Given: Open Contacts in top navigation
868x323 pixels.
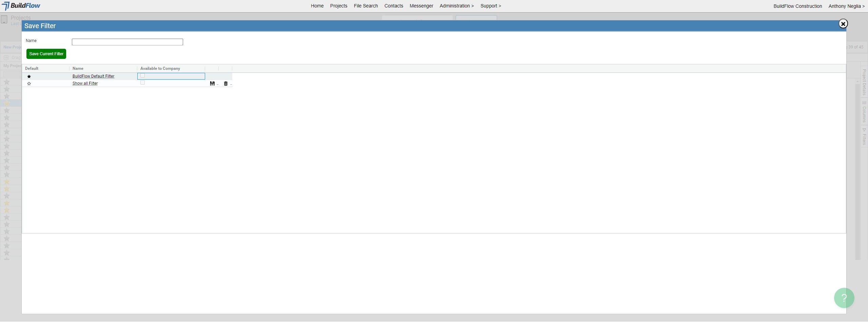Looking at the screenshot, I should pyautogui.click(x=394, y=6).
